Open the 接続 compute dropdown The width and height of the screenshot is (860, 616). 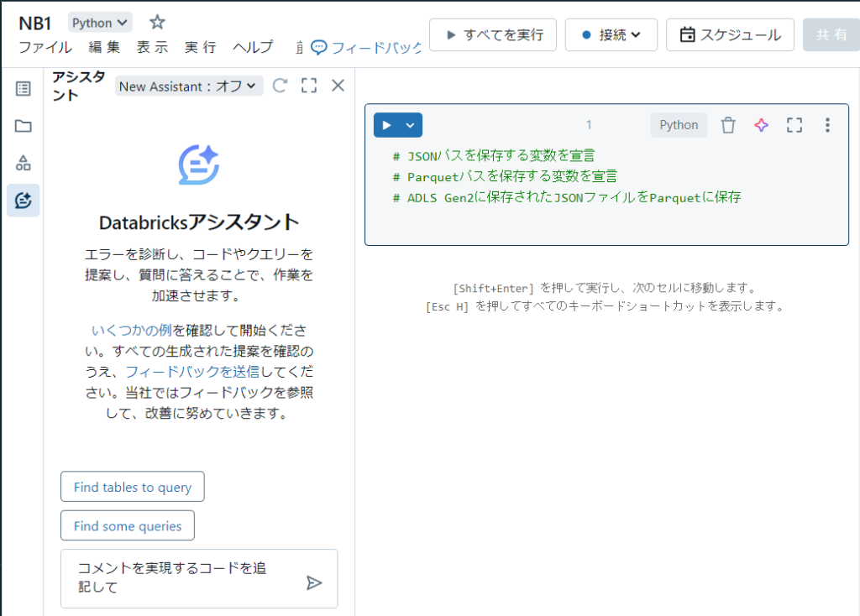click(x=611, y=35)
